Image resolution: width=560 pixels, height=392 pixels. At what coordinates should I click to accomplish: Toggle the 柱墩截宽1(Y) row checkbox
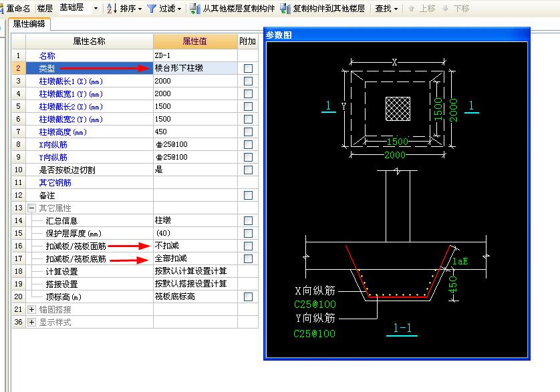click(248, 93)
